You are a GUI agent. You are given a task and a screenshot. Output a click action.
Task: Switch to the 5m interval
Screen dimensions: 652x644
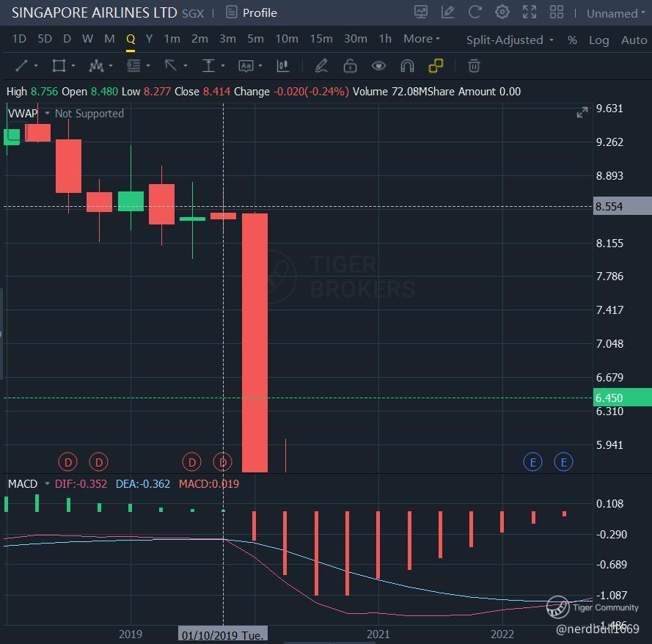click(x=255, y=39)
